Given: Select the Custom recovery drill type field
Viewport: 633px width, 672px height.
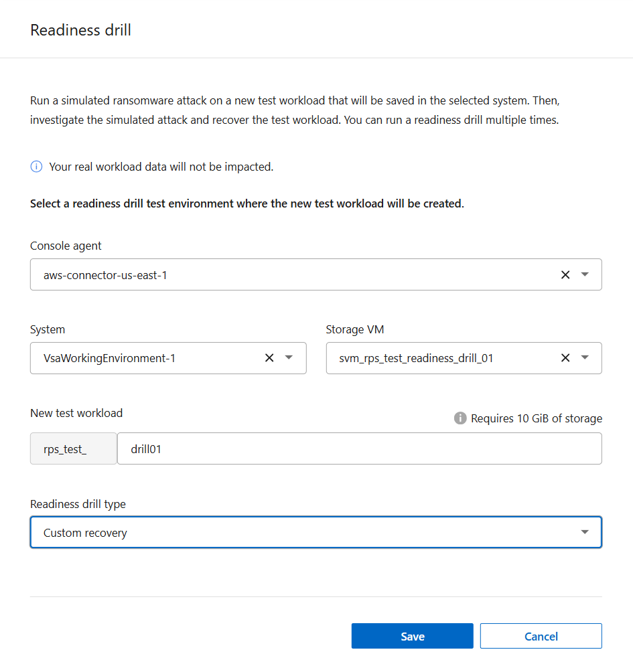Looking at the screenshot, I should click(268, 532).
